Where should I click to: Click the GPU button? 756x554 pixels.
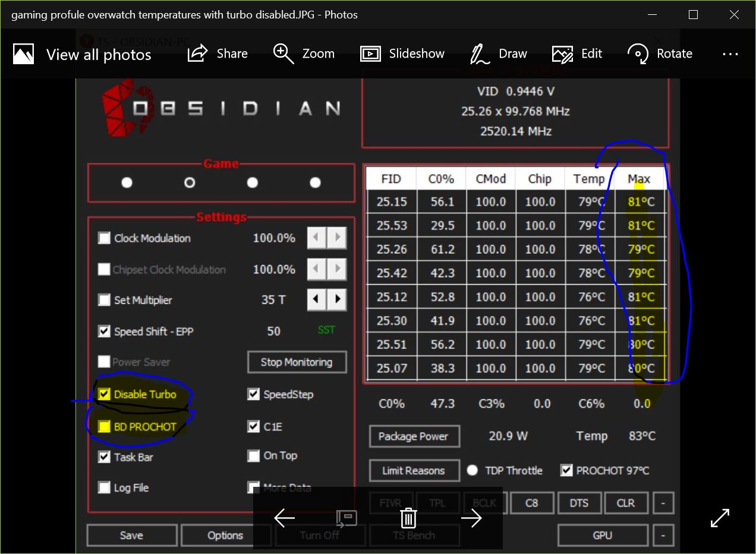[x=603, y=535]
